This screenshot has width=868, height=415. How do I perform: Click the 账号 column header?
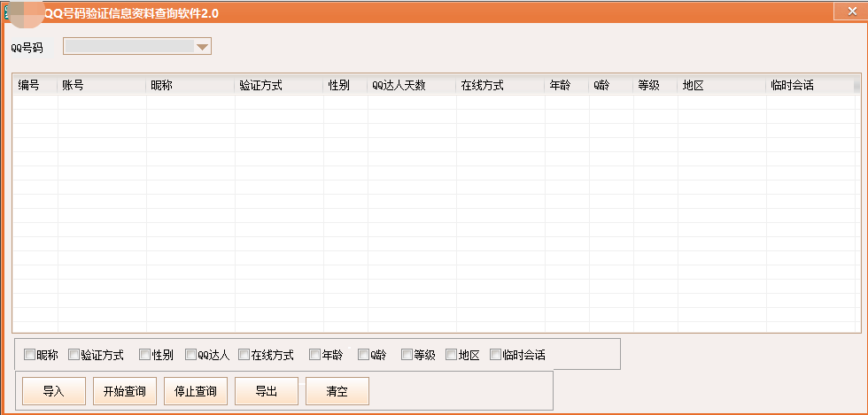(x=102, y=86)
